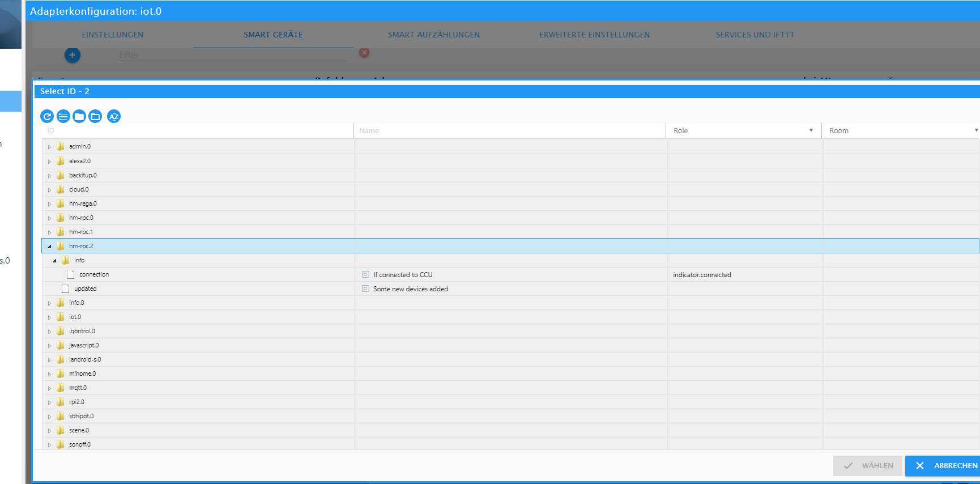Select the hm-rega.0 row label
This screenshot has height=484, width=980.
(x=83, y=203)
